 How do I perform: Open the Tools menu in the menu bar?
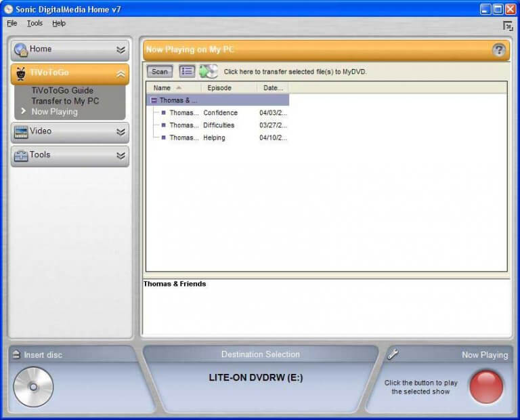pyautogui.click(x=35, y=23)
